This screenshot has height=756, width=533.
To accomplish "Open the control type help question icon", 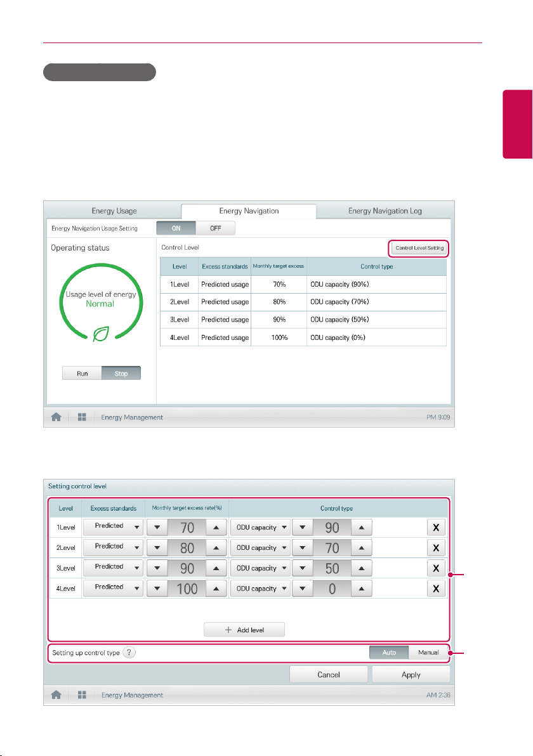I will pyautogui.click(x=129, y=653).
